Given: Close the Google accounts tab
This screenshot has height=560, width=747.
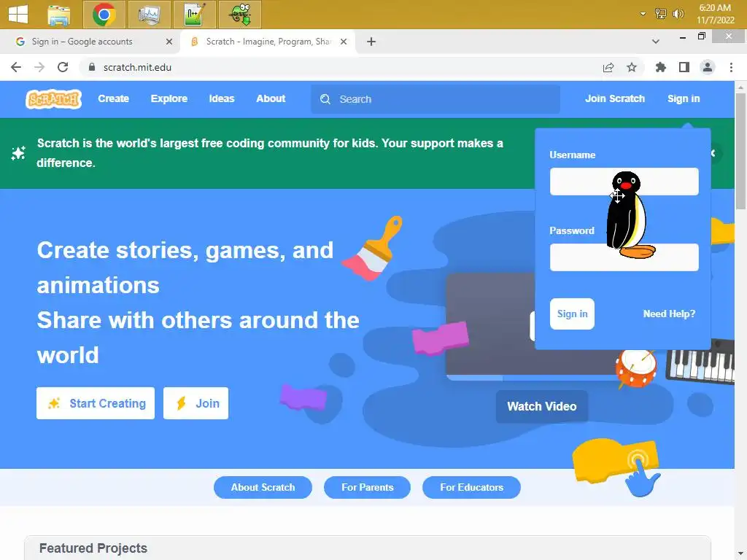Looking at the screenshot, I should point(169,42).
